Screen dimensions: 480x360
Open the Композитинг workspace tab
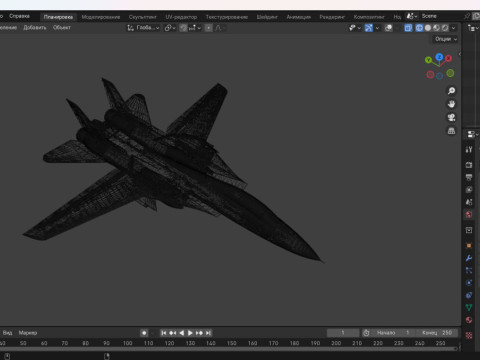pyautogui.click(x=369, y=17)
